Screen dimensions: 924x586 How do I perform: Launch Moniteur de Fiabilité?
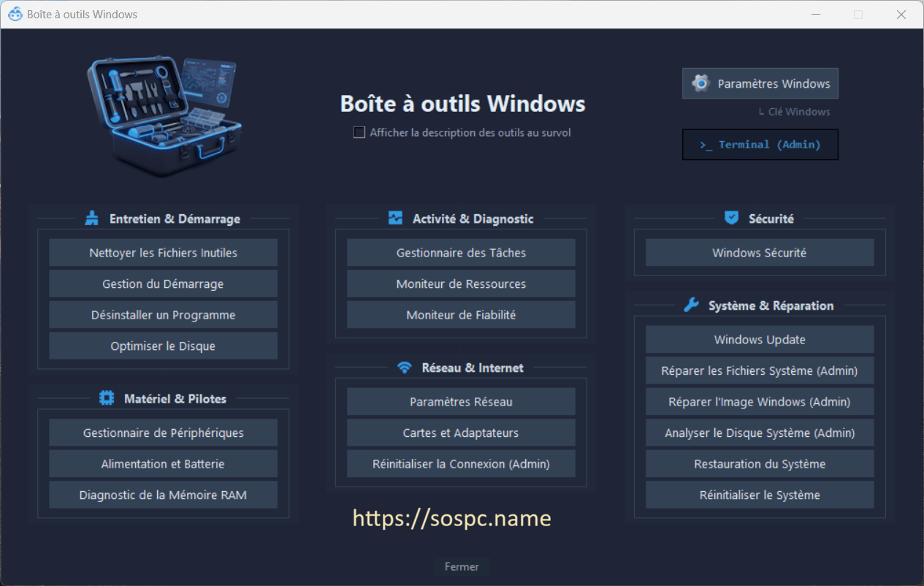pyautogui.click(x=461, y=315)
